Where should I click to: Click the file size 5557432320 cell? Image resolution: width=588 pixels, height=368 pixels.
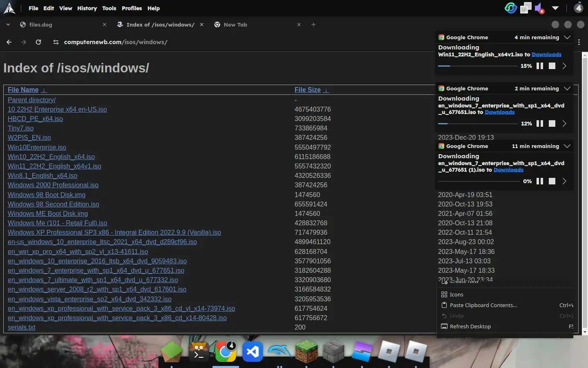coord(313,166)
